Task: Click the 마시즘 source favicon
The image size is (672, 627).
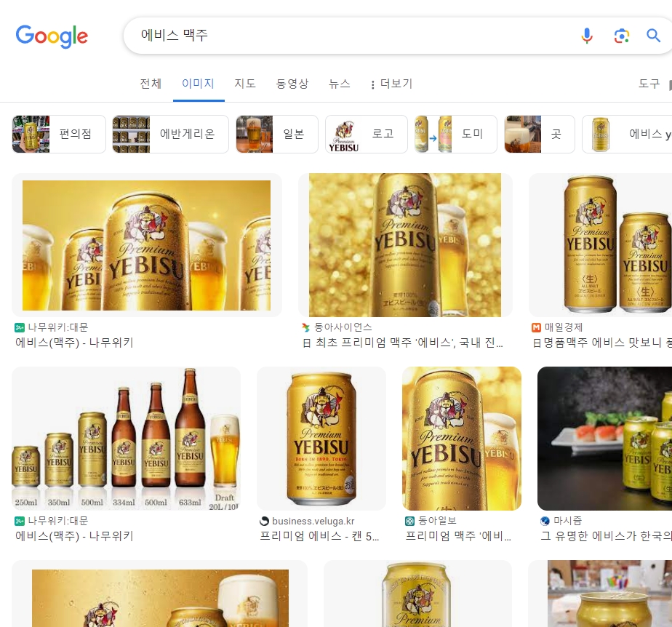Action: (543, 521)
